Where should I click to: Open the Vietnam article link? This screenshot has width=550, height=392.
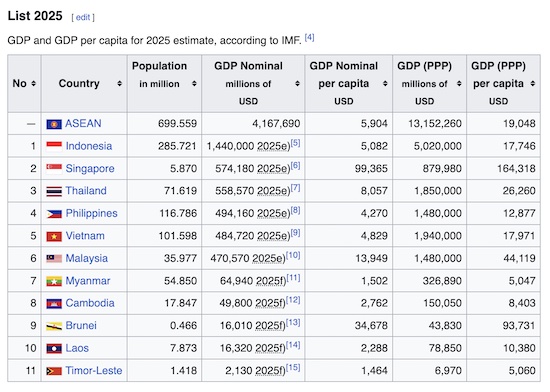(85, 236)
